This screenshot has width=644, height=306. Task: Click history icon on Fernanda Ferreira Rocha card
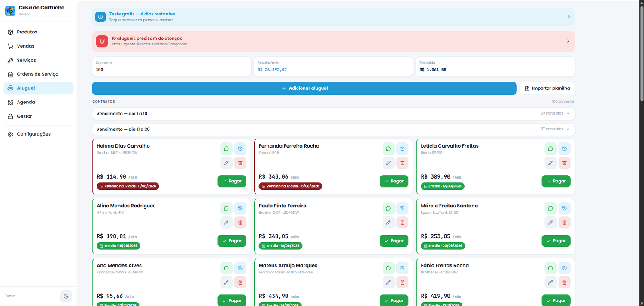point(402,149)
